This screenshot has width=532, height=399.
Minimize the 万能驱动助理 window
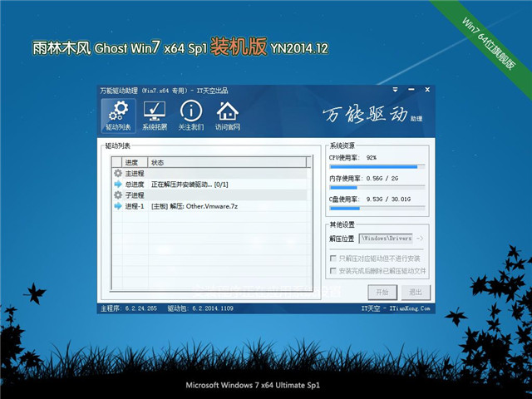pyautogui.click(x=411, y=90)
